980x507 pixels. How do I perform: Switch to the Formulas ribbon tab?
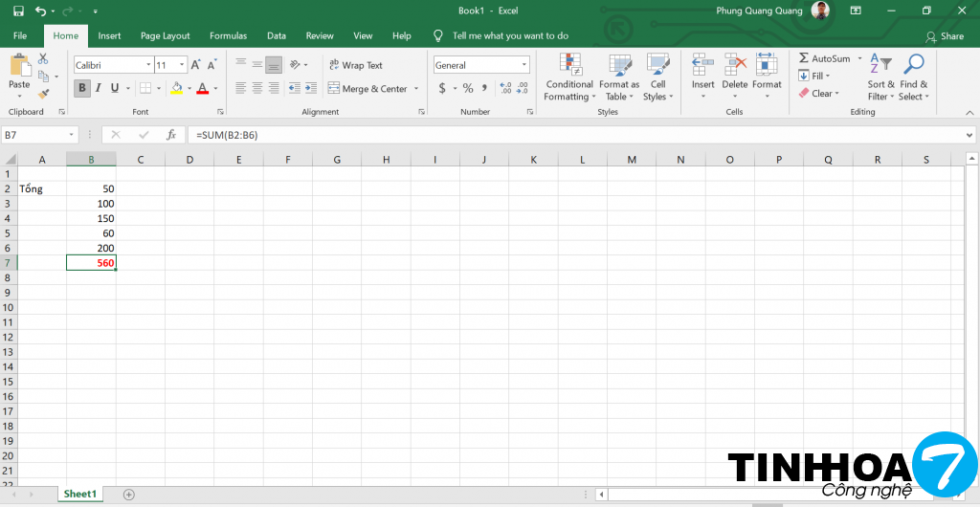228,36
